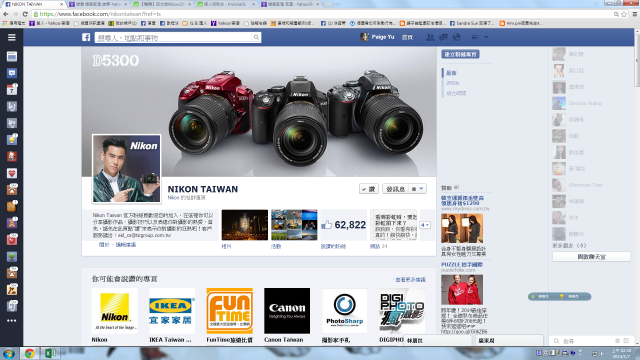Open the IKEA Taiwan suggested page
The height and width of the screenshot is (360, 640).
tap(172, 311)
